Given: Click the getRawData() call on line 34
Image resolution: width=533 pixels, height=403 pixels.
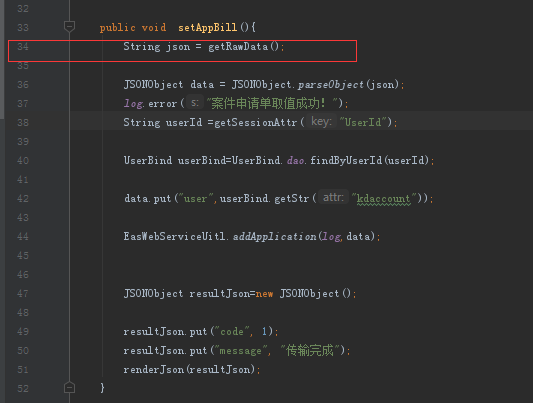Looking at the screenshot, I should coord(244,47).
